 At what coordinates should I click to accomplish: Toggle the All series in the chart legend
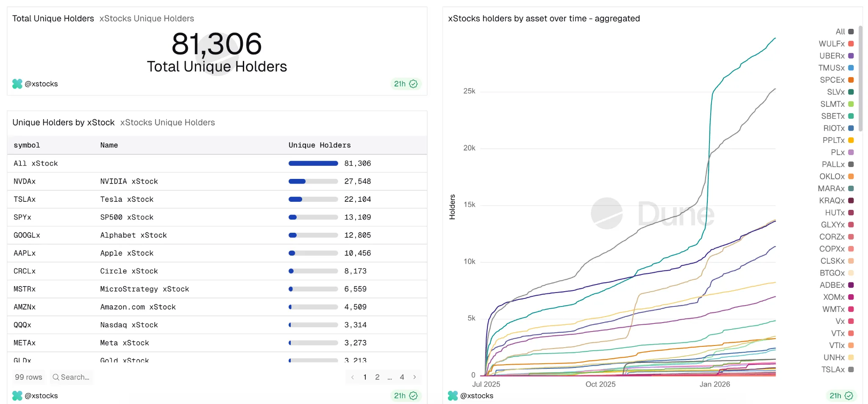[844, 32]
